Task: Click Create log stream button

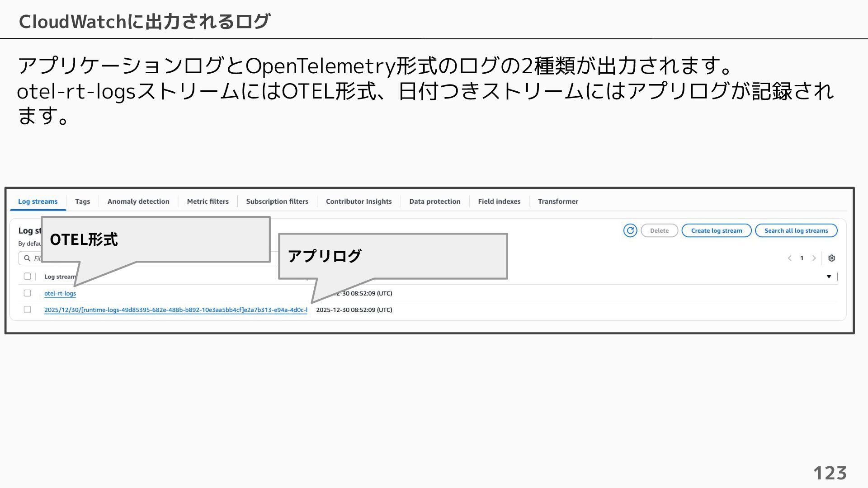Action: coord(716,230)
